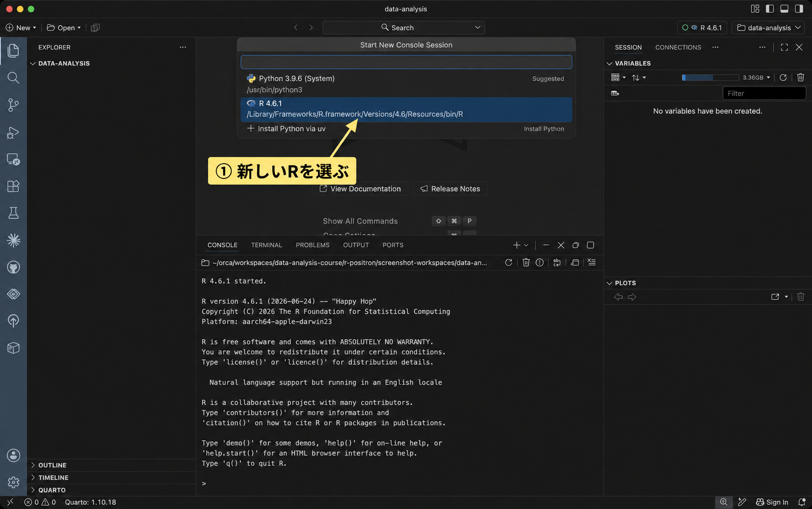Toggle the secondary side bar layout icon
Screen dimensions: 812x509
pos(799,9)
